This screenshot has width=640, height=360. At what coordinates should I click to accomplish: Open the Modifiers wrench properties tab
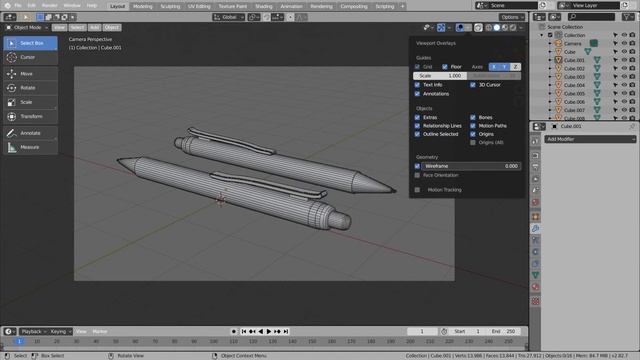[536, 229]
